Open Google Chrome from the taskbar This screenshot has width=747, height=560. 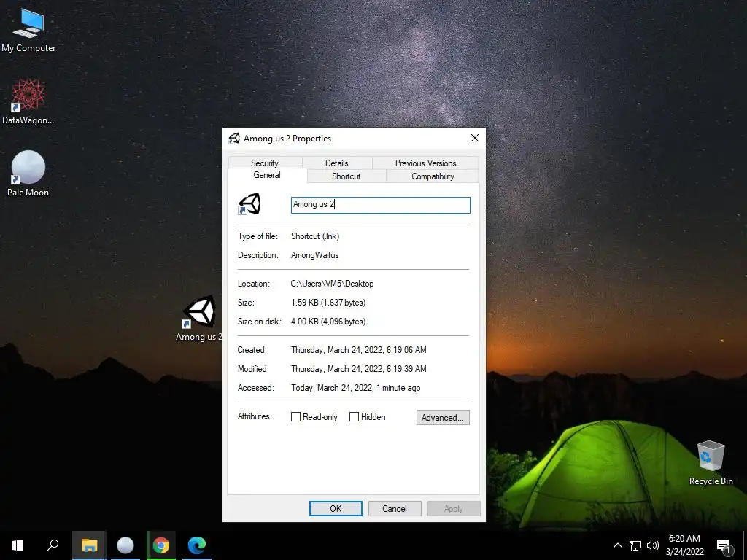pyautogui.click(x=161, y=545)
